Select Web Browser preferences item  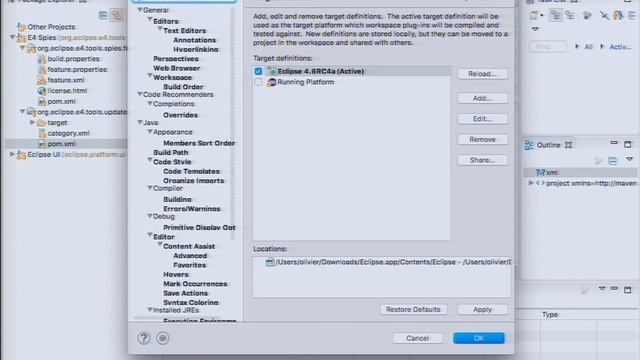pos(176,68)
